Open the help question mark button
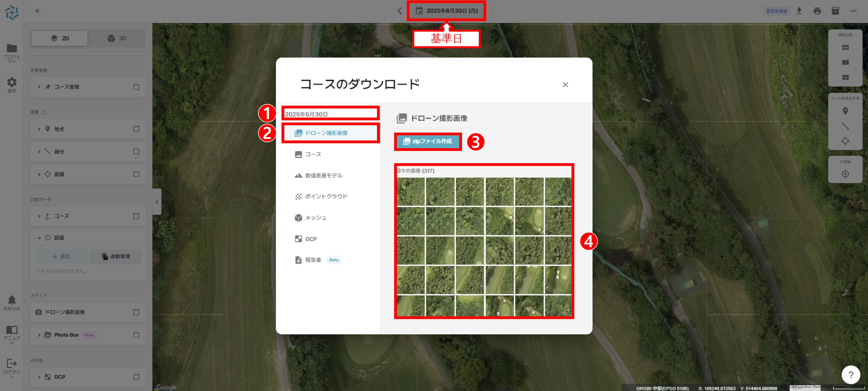This screenshot has height=391, width=868. (850, 375)
